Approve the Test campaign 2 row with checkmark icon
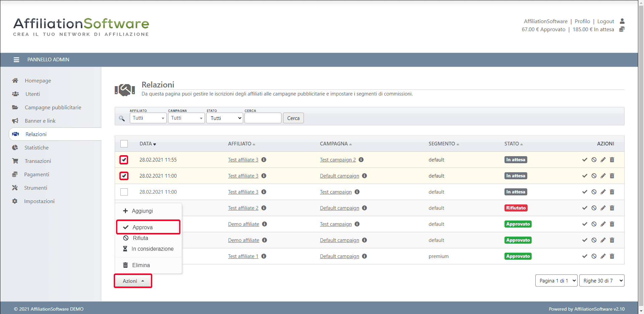The image size is (644, 314). click(x=585, y=160)
